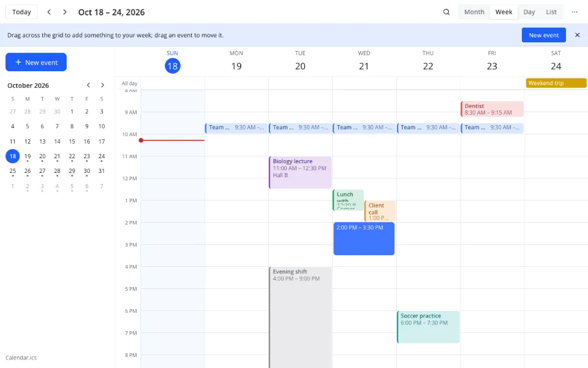Click New event button in banner
Viewport: 588px width, 368px height.
544,35
